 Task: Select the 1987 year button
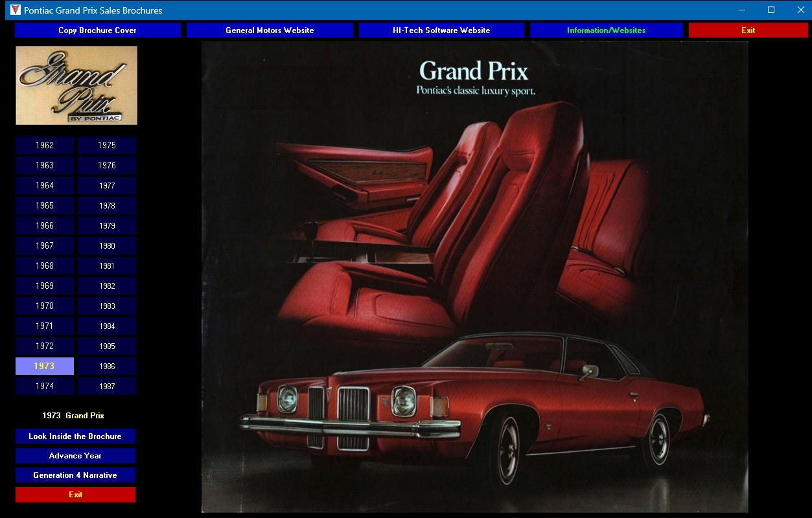[x=107, y=387]
